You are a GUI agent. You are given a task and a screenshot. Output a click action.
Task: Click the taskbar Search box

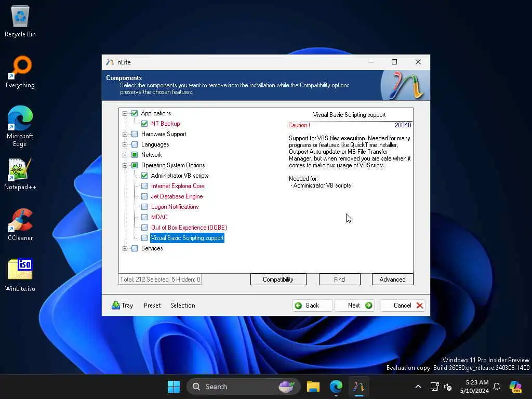tap(243, 387)
